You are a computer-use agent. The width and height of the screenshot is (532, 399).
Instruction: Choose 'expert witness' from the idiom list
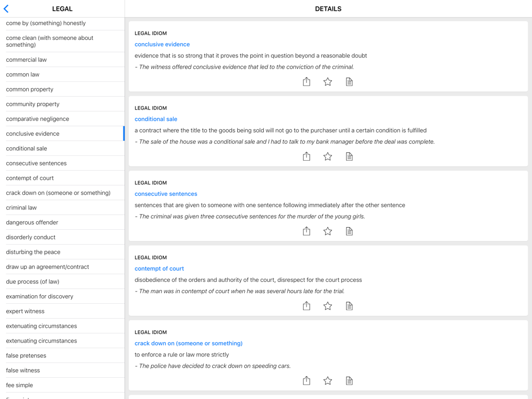coord(25,311)
